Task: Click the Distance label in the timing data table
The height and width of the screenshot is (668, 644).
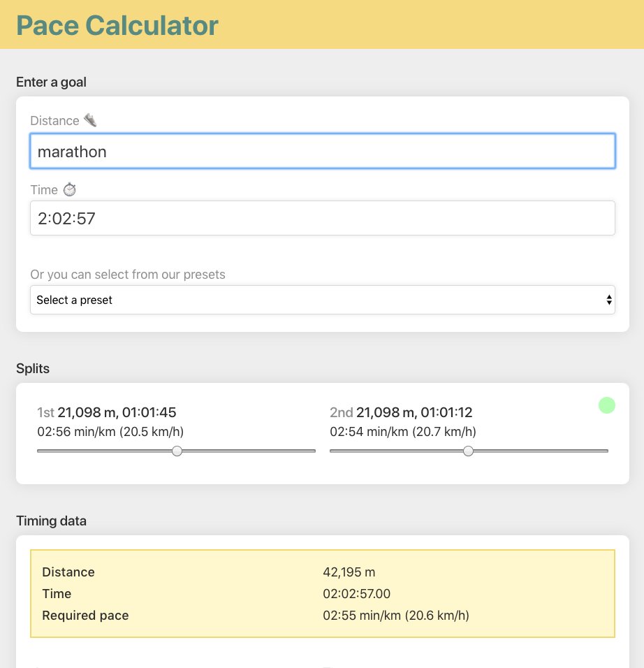Action: click(x=68, y=572)
